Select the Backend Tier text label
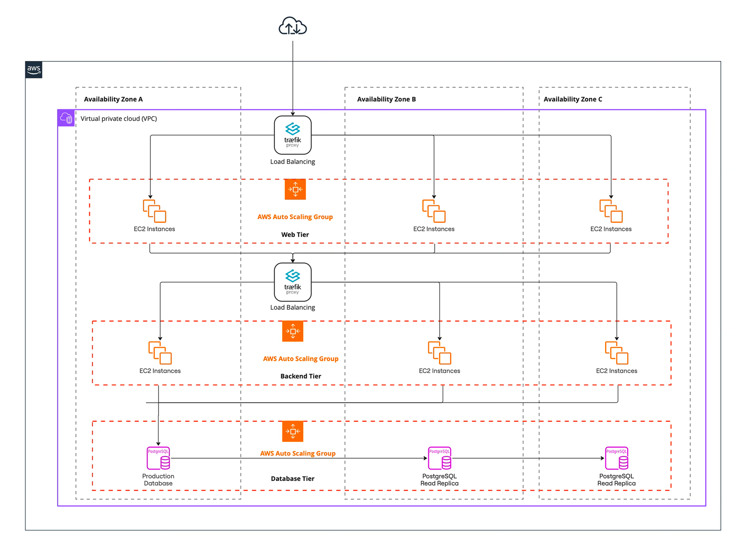Viewport: 756px width, 552px height. 301,376
